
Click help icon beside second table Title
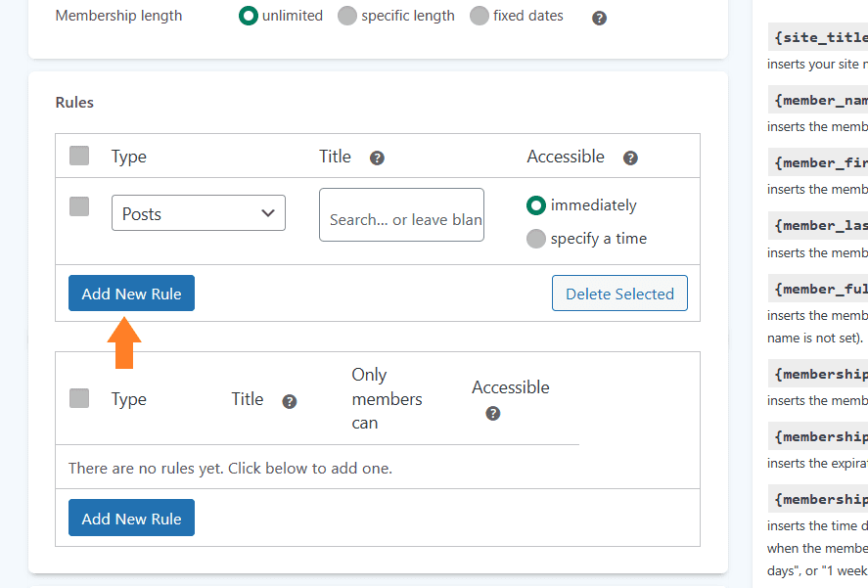coord(290,401)
